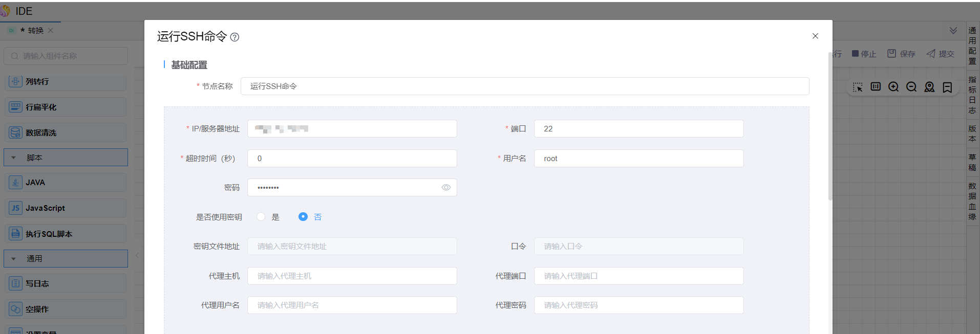Viewport: 980px width, 334px height.
Task: Show password with the eye icon
Action: click(x=446, y=188)
